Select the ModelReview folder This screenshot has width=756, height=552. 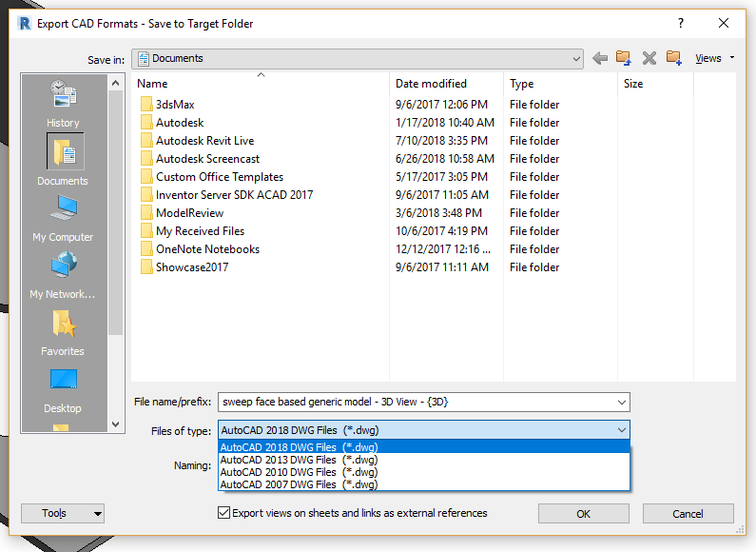click(x=189, y=213)
